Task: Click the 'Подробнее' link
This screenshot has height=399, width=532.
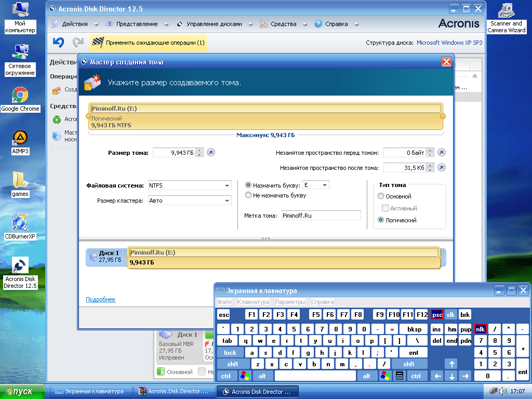Action: (x=100, y=300)
